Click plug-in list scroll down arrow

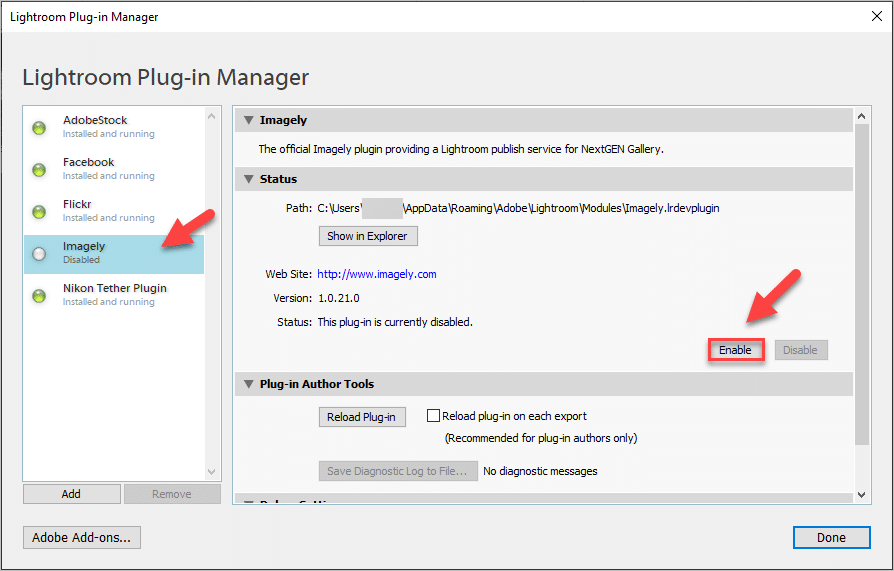pyautogui.click(x=212, y=472)
